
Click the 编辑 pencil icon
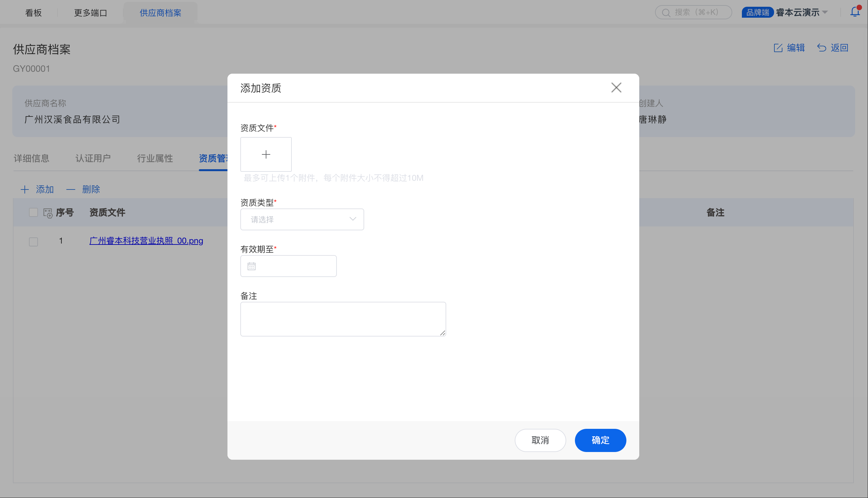778,48
